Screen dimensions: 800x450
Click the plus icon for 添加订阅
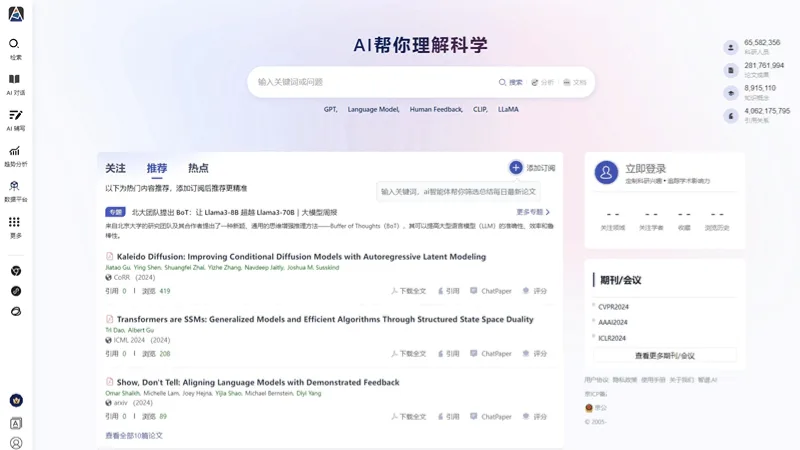516,167
